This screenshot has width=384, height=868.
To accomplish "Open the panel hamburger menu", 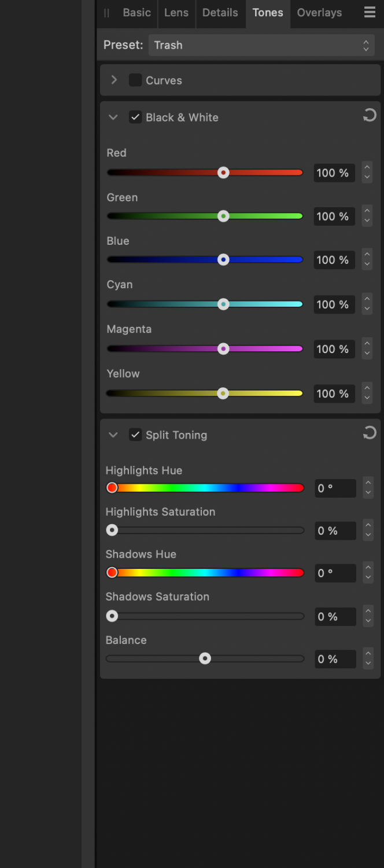I will pyautogui.click(x=370, y=13).
